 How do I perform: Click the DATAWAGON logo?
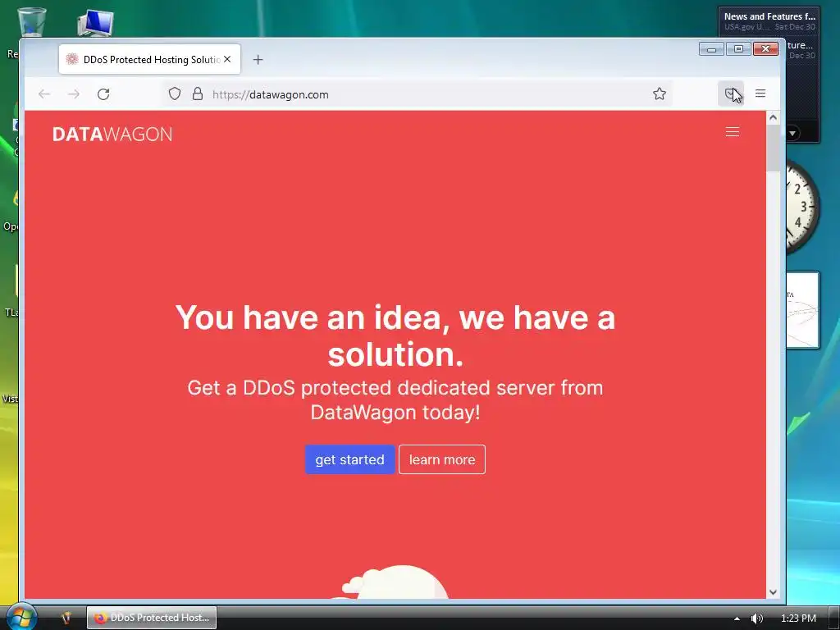click(x=112, y=134)
